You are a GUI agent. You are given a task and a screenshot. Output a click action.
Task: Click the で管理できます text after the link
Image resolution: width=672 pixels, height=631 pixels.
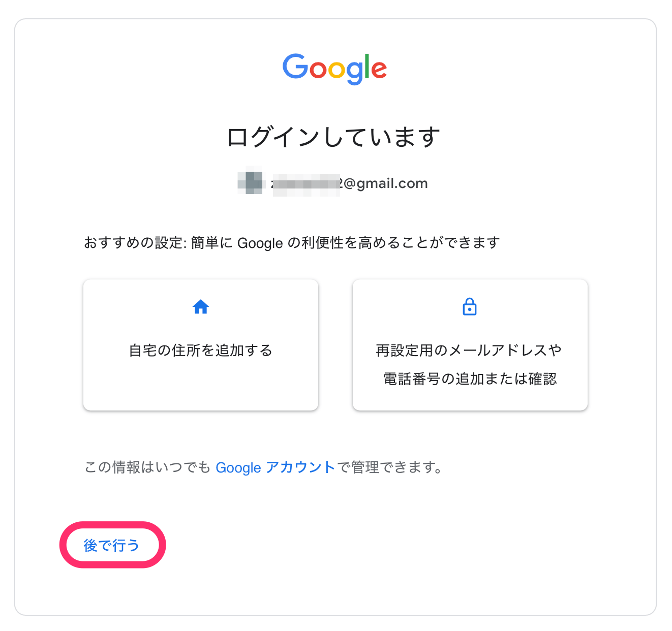pos(389,467)
